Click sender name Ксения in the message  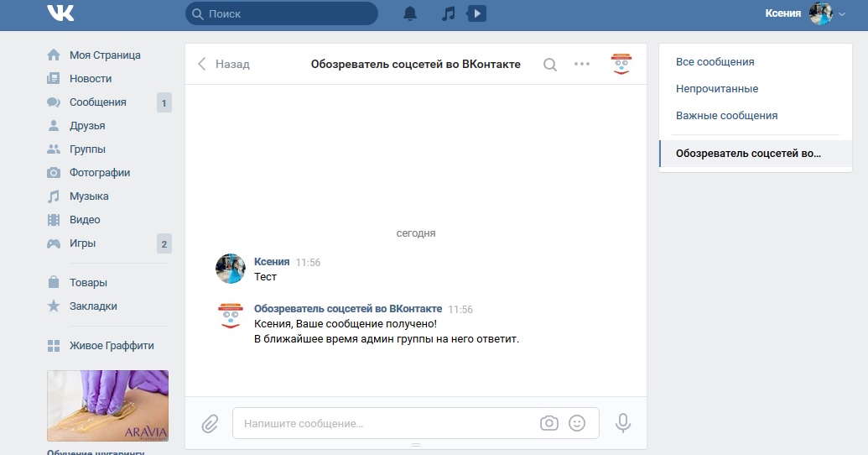click(x=272, y=262)
